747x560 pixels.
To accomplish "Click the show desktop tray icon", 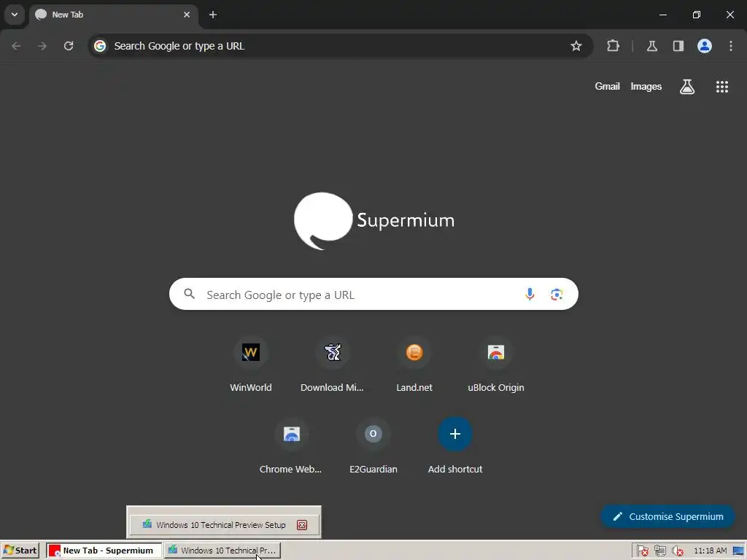I will pos(738,551).
